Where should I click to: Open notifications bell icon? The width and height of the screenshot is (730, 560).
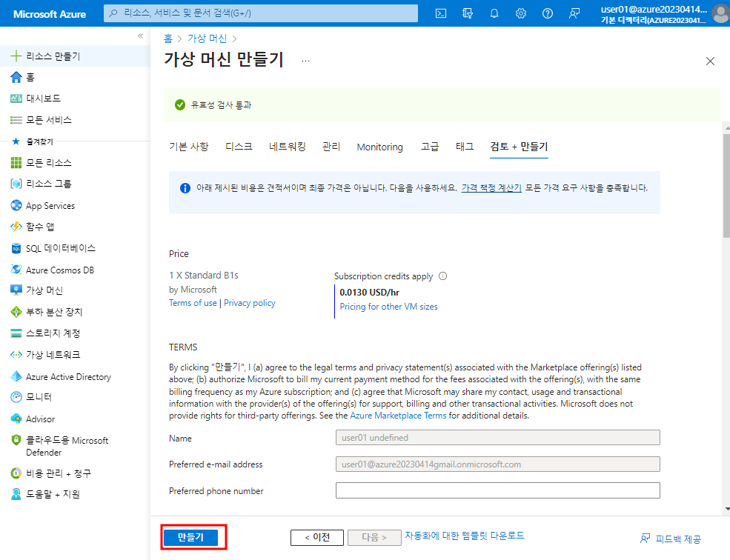[x=494, y=13]
